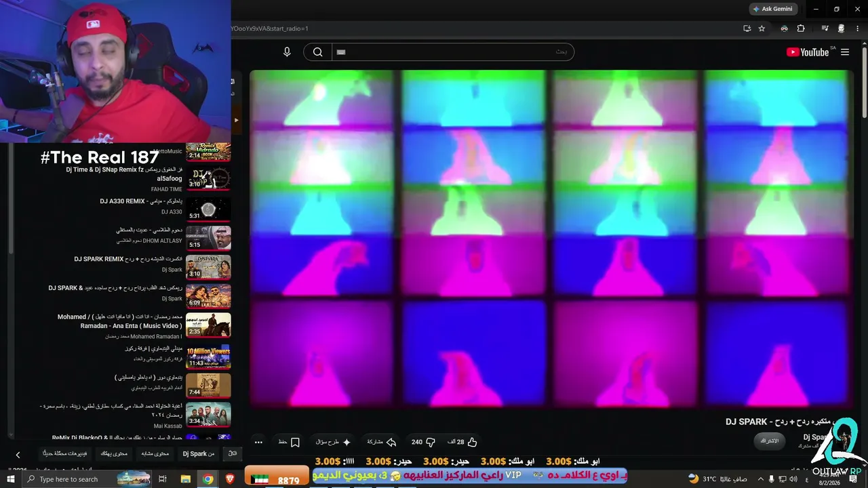This screenshot has width=868, height=488.
Task: Select the 'محتوى مشابه' filter chip
Action: [x=155, y=454]
